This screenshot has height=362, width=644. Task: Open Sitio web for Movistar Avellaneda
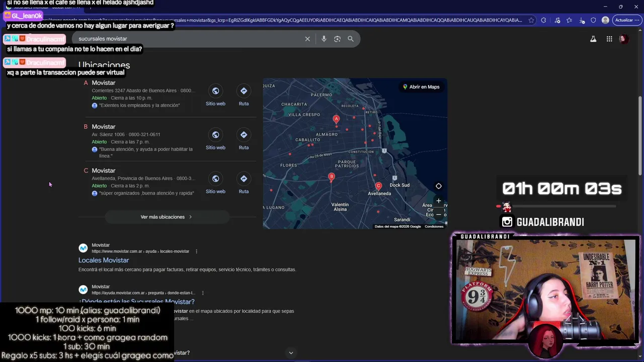[215, 183]
